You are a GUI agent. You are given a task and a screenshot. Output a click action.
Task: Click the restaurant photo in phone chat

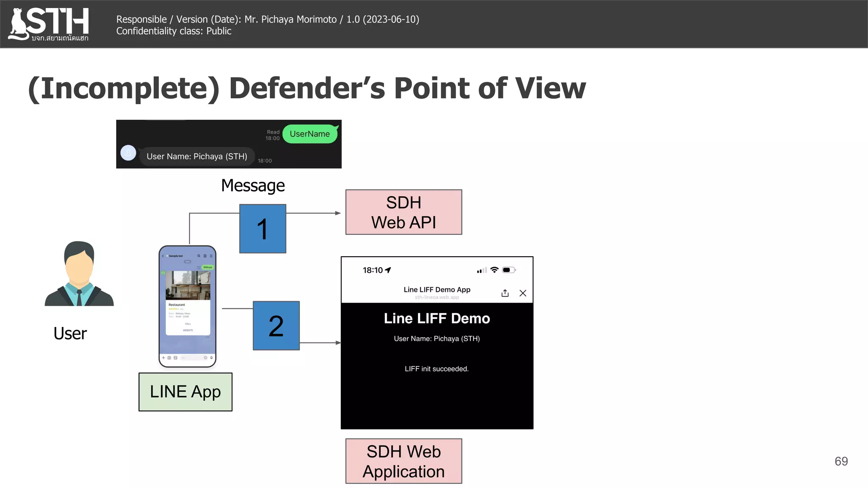pos(188,285)
